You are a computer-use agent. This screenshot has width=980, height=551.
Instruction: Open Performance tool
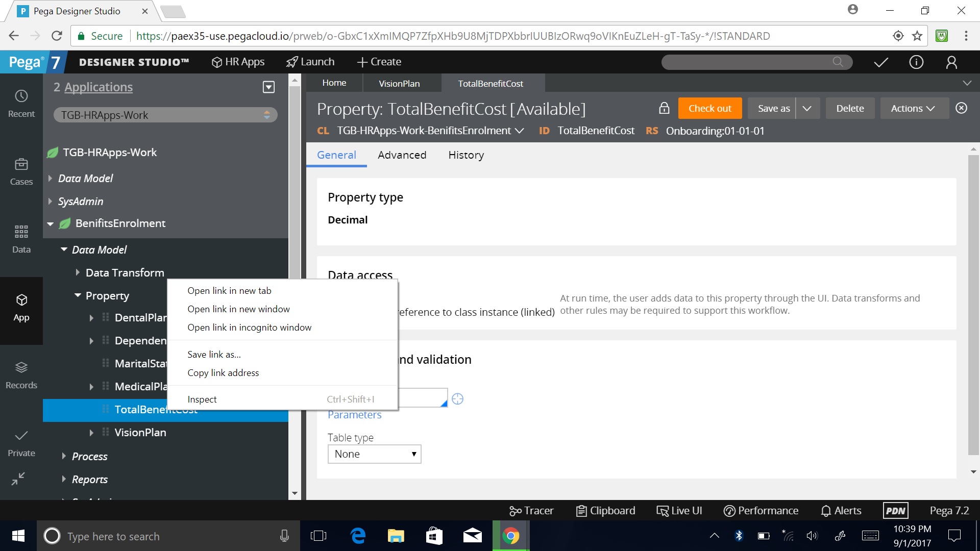(761, 511)
